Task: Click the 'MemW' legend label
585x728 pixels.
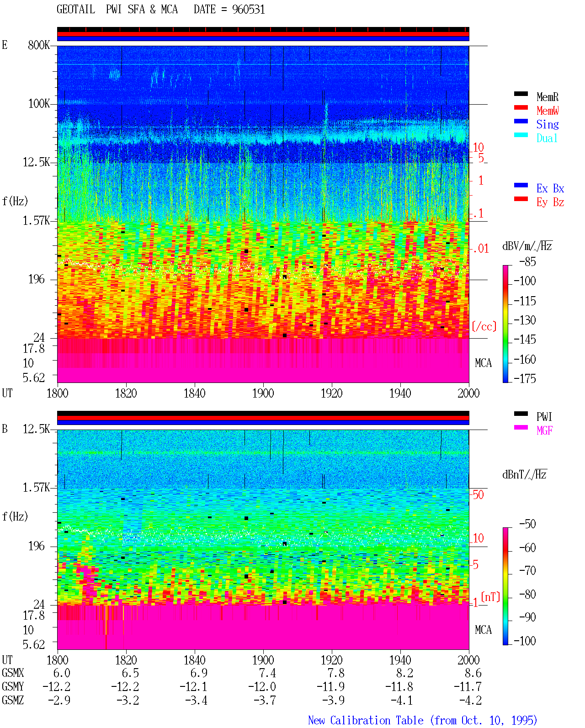Action: [548, 111]
